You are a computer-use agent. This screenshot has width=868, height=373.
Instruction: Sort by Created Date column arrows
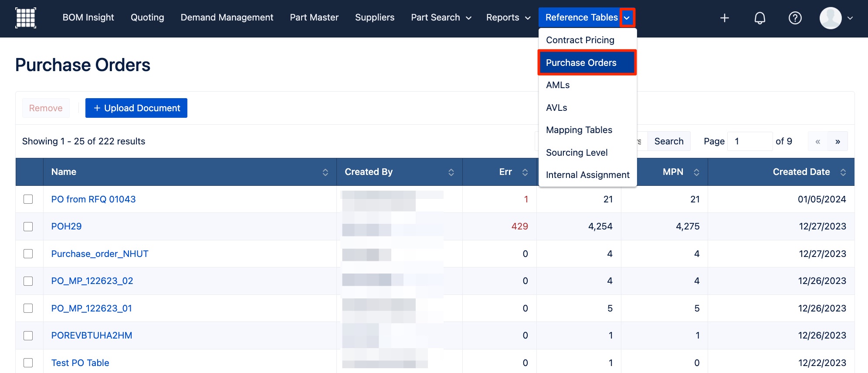[x=843, y=172]
